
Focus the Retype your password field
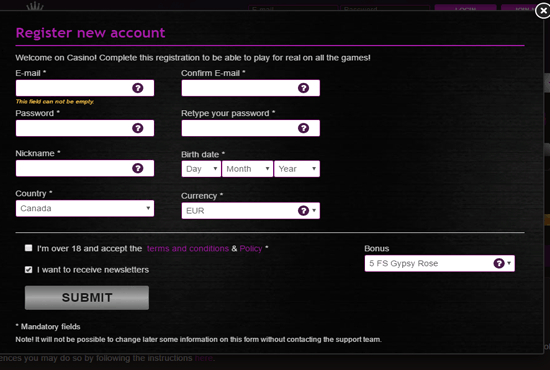[250, 128]
